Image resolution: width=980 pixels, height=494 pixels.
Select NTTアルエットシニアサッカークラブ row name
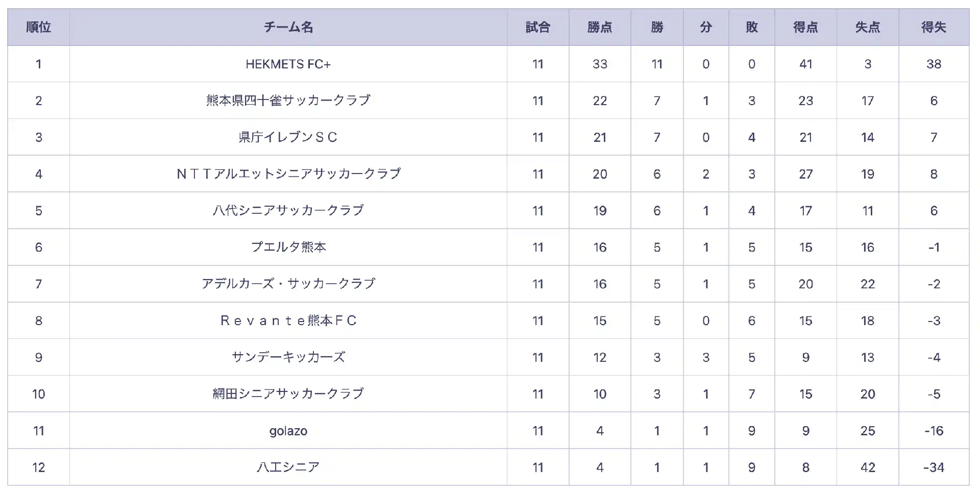pyautogui.click(x=288, y=174)
